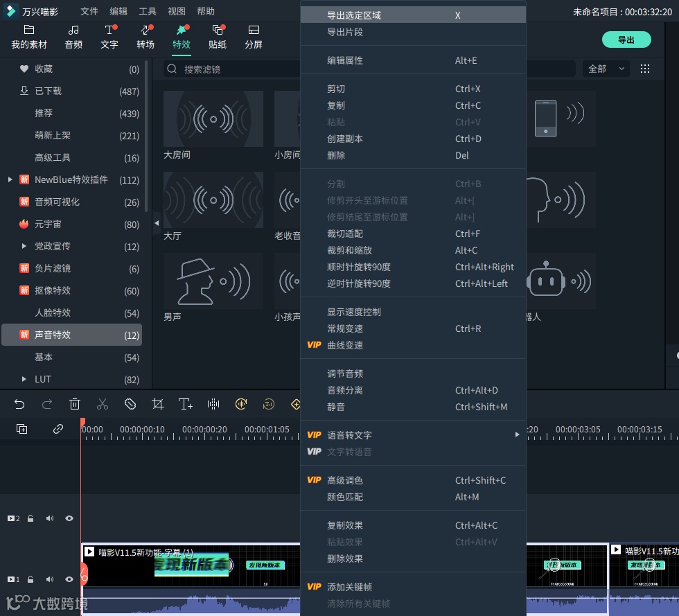679x616 pixels.
Task: Open the 工具 menu
Action: pyautogui.click(x=147, y=11)
